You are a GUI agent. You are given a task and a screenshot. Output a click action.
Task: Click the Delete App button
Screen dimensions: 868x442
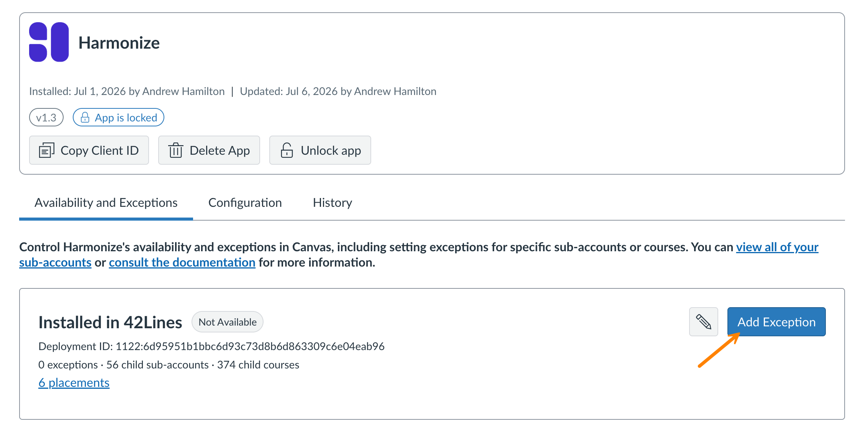(209, 150)
